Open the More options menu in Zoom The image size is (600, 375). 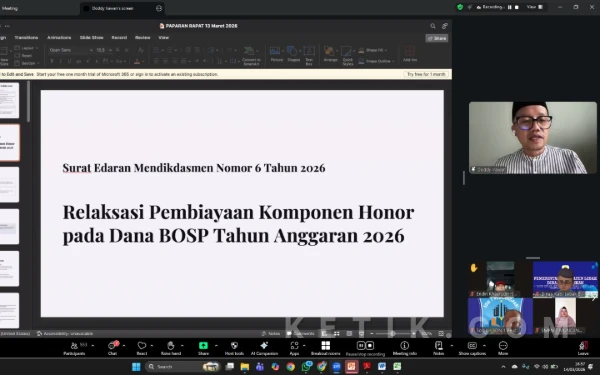(x=503, y=348)
